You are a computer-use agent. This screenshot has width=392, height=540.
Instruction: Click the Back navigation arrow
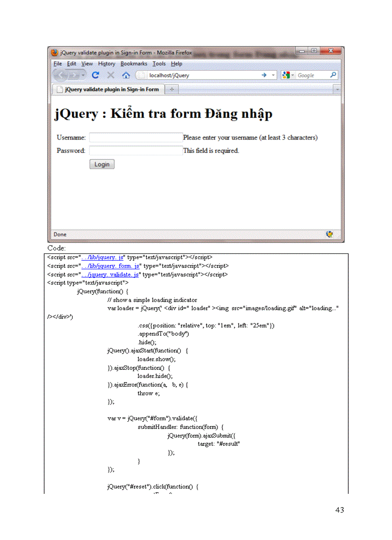(60, 75)
